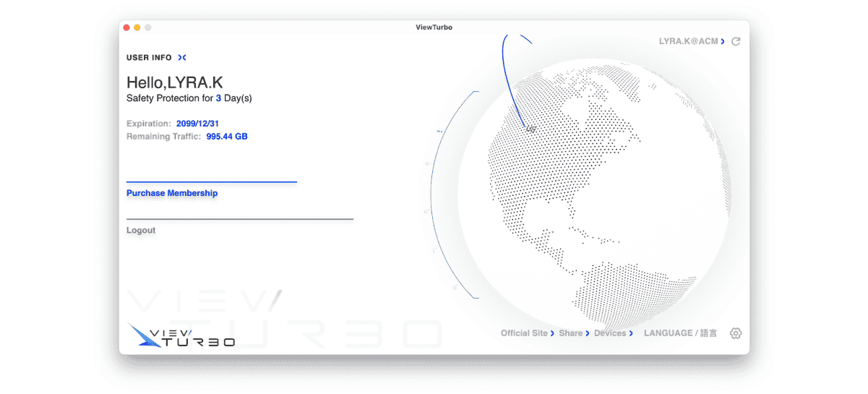Log out using the Logout link
This screenshot has height=394, width=868.
(x=141, y=231)
